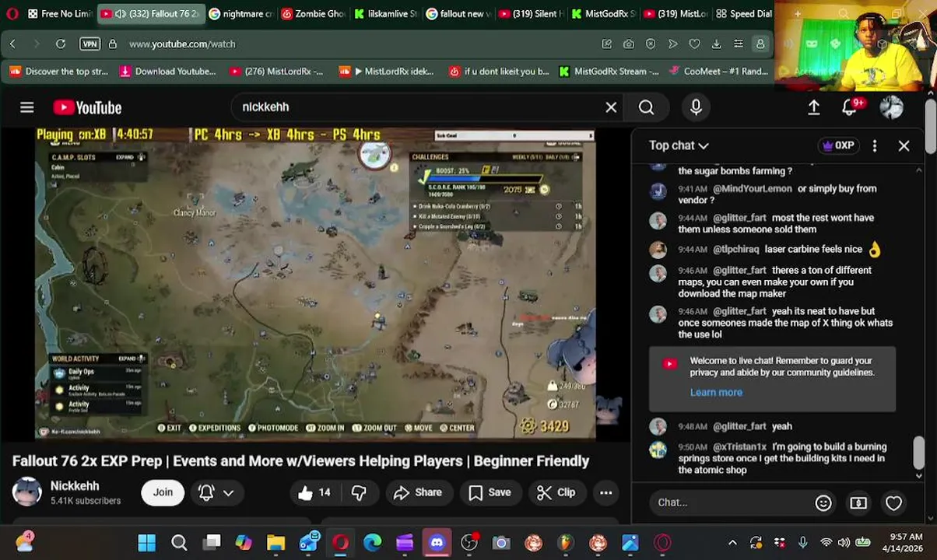Share the video
Viewport: 937px width, 560px height.
(418, 492)
